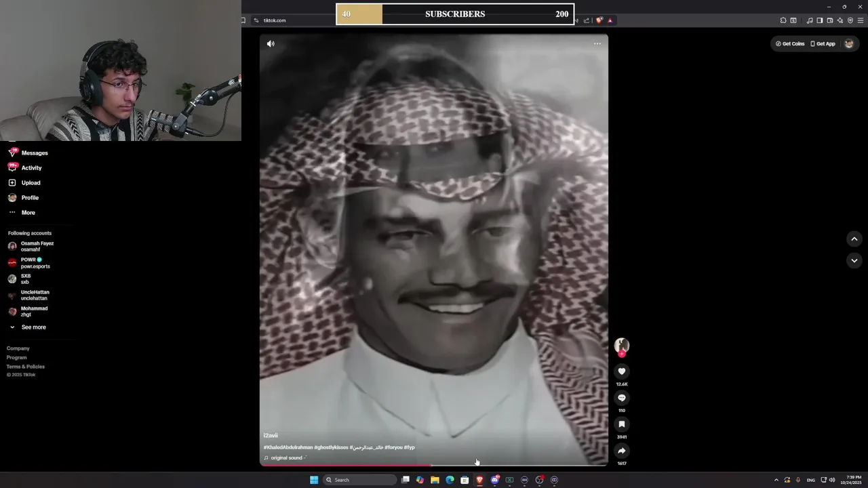The image size is (868, 488).
Task: Open Task View on taskbar
Action: [406, 480]
